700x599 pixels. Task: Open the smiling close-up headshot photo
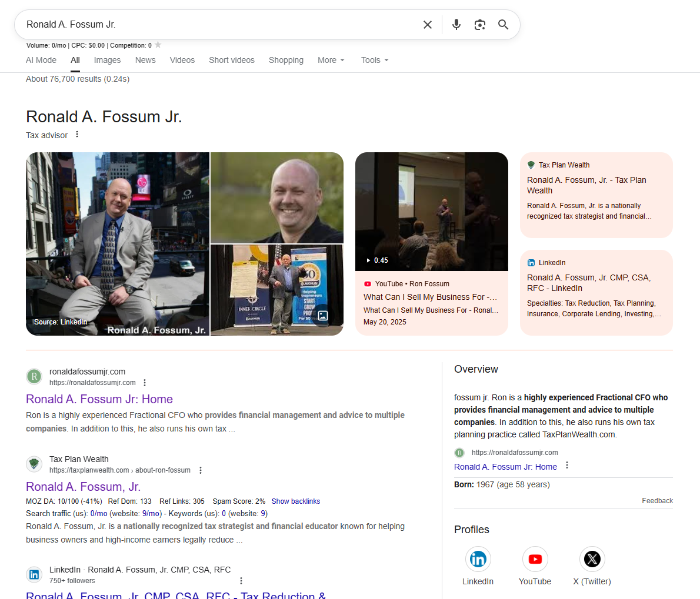point(277,198)
